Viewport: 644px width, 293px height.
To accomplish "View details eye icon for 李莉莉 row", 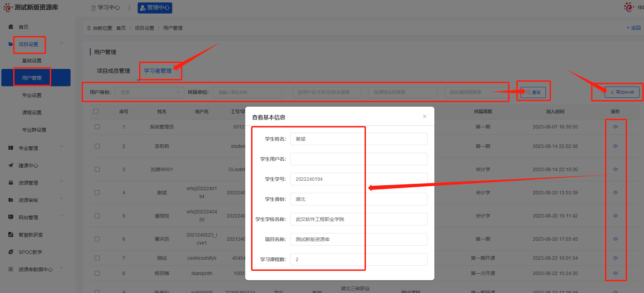I will click(615, 146).
